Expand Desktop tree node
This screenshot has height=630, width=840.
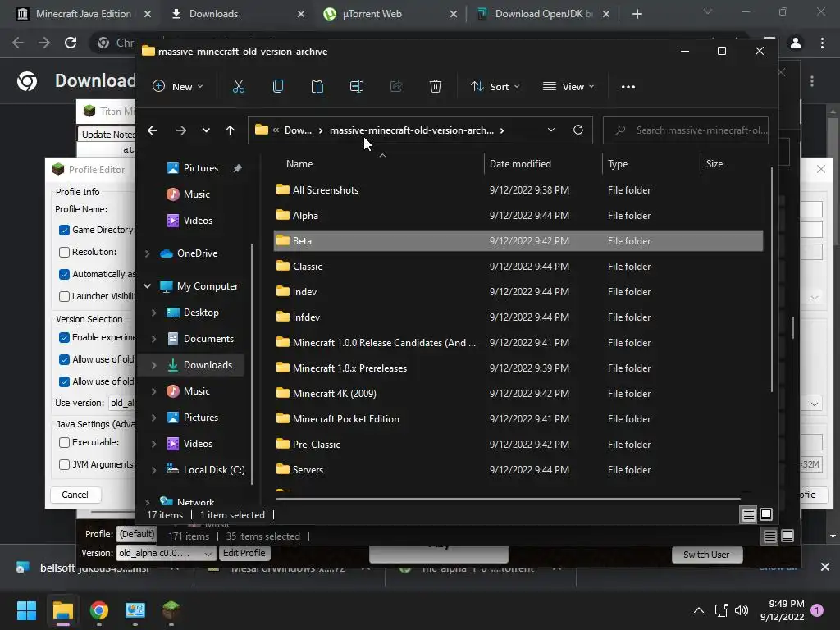point(153,313)
